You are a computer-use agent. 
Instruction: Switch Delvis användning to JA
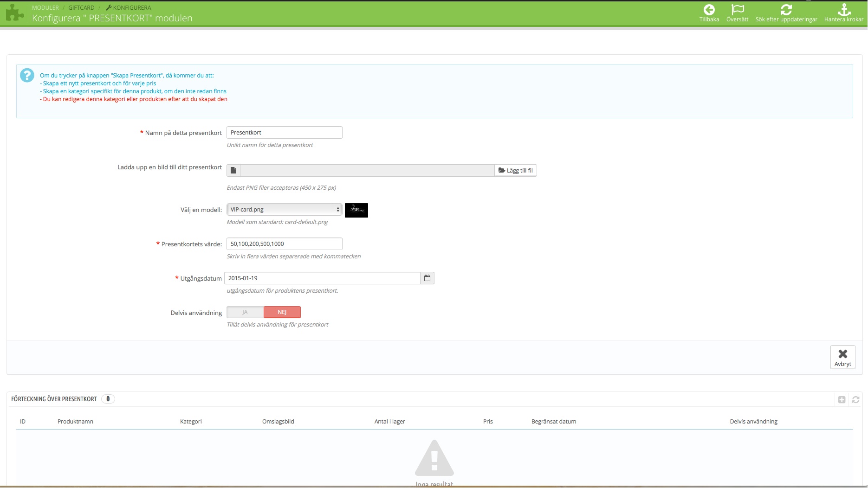pyautogui.click(x=245, y=312)
